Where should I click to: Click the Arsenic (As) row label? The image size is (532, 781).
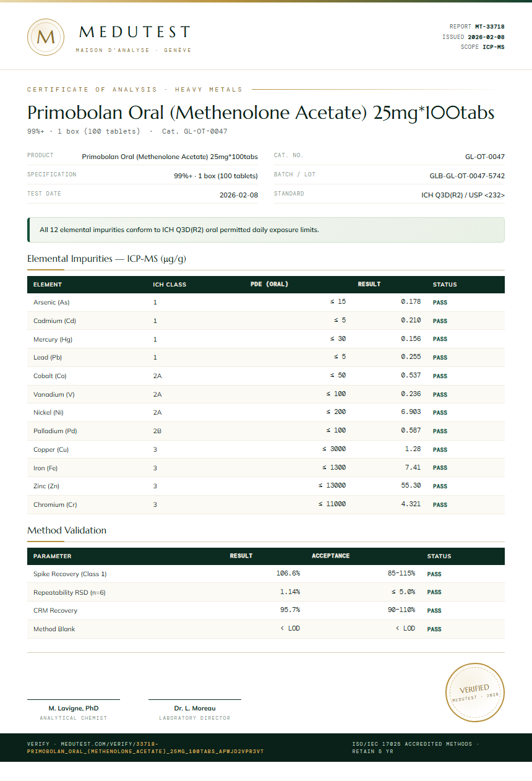[x=51, y=303]
